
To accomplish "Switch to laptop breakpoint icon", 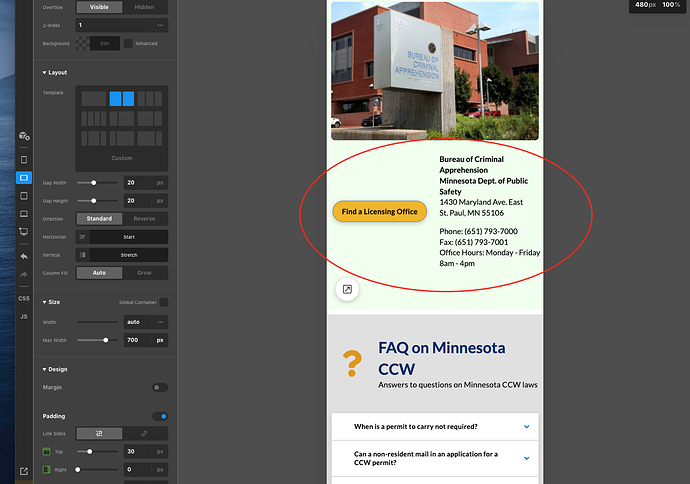I will [x=24, y=214].
